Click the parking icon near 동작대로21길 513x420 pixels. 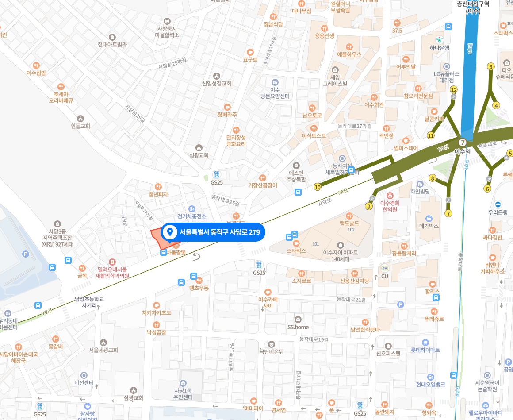tap(401, 304)
